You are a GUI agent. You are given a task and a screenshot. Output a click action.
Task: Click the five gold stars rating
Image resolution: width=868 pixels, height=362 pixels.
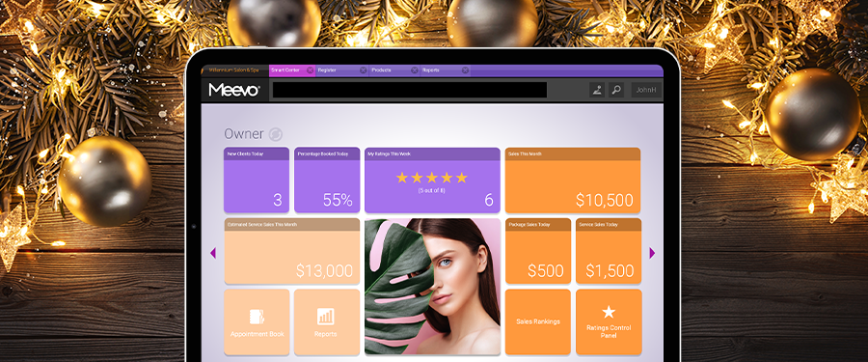pyautogui.click(x=432, y=178)
